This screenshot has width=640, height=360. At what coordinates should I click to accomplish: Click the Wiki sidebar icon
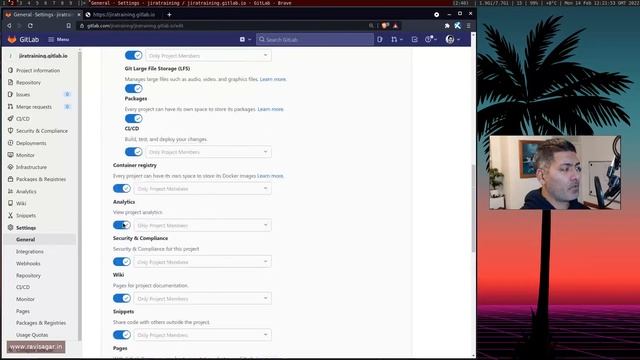tap(11, 203)
